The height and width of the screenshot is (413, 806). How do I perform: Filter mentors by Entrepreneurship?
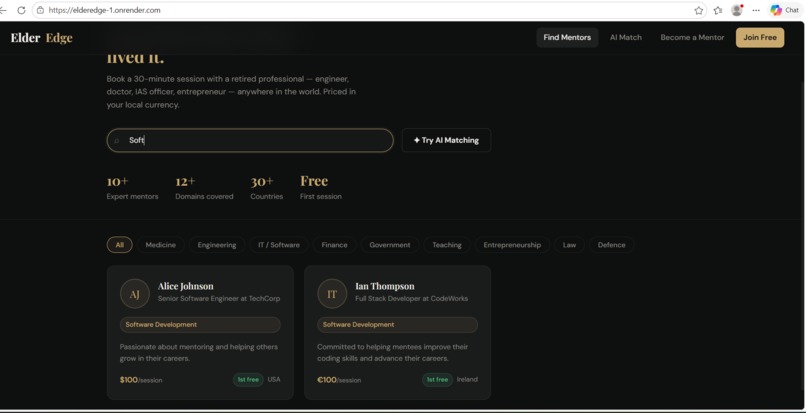coord(512,245)
